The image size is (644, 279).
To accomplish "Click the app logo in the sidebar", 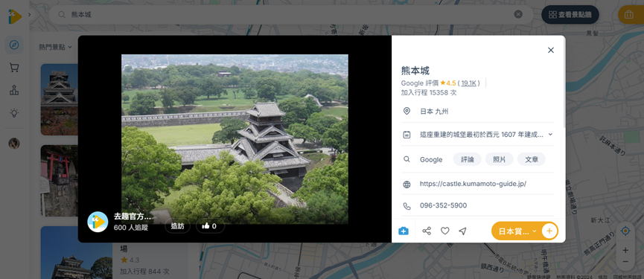I will (x=15, y=16).
